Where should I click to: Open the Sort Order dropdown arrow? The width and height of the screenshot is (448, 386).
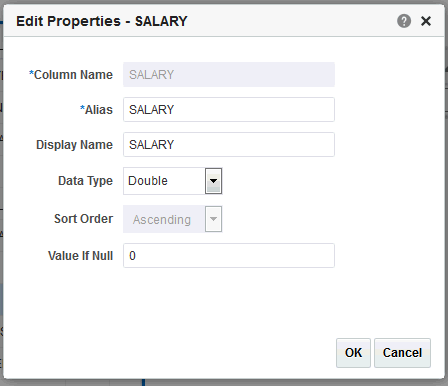(x=213, y=219)
